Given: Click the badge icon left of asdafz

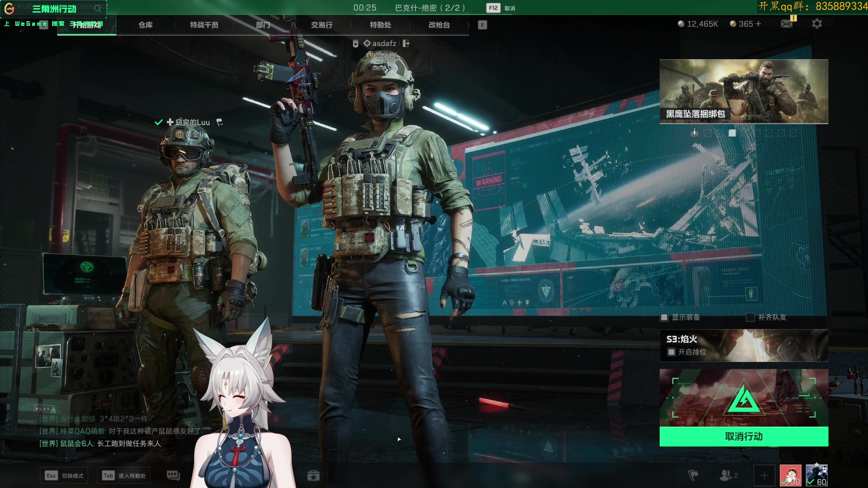Looking at the screenshot, I should [x=355, y=43].
